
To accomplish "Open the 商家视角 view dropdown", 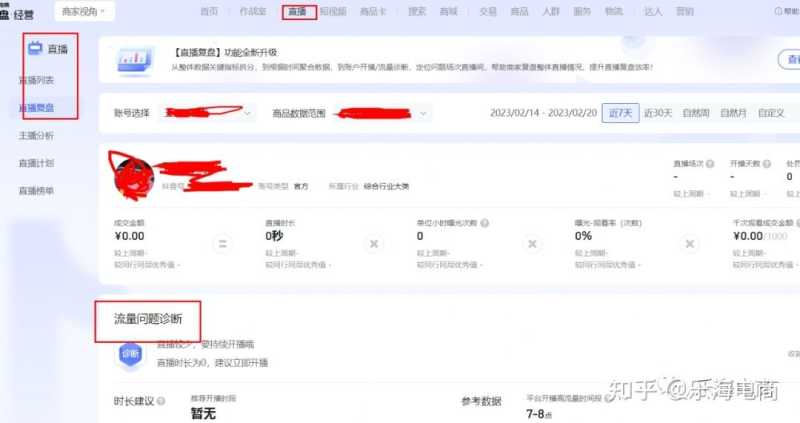I will click(84, 11).
